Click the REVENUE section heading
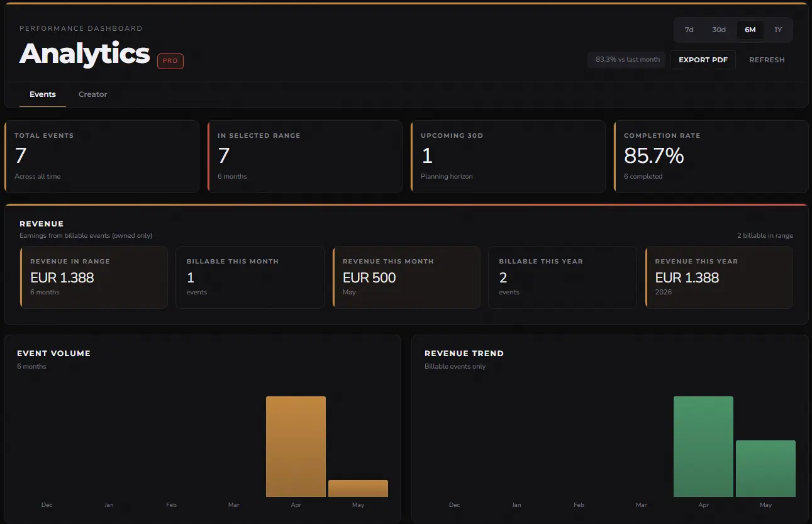The height and width of the screenshot is (524, 812). (x=42, y=224)
